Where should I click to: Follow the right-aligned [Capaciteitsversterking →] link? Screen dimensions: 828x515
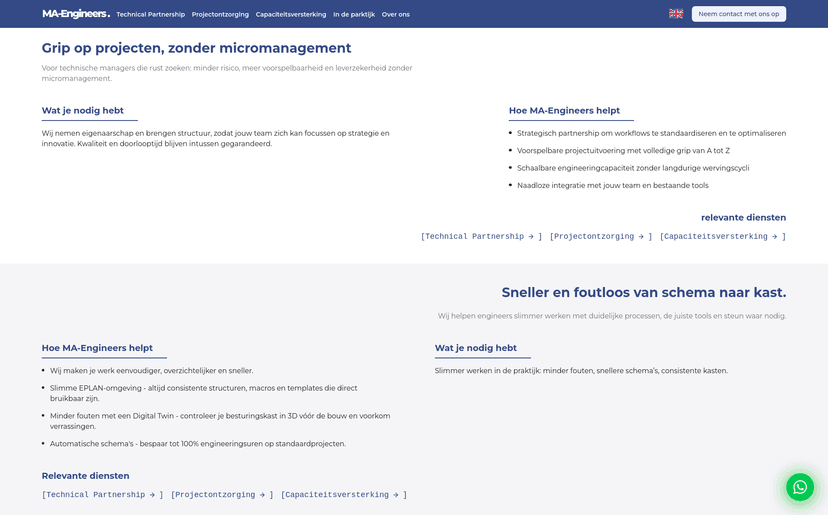722,237
